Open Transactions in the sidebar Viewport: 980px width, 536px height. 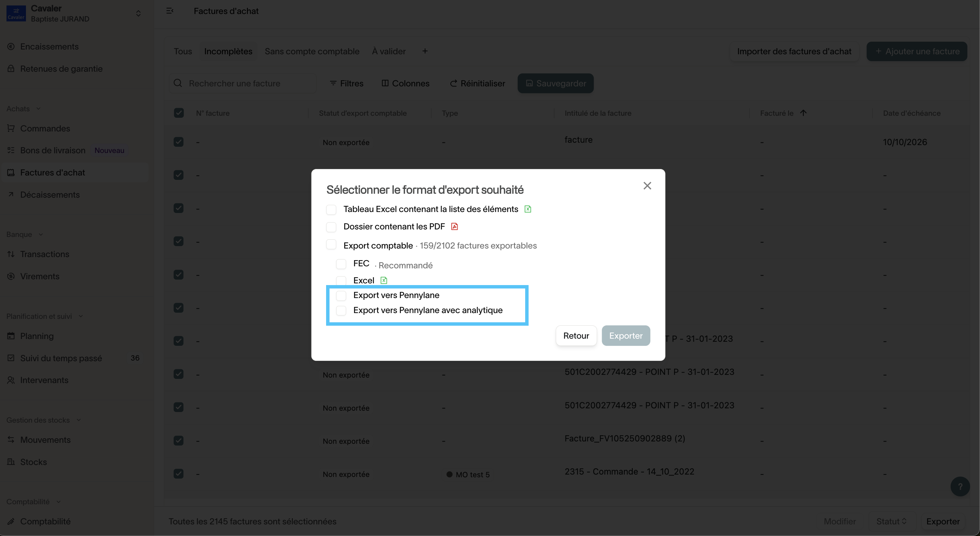(x=44, y=254)
